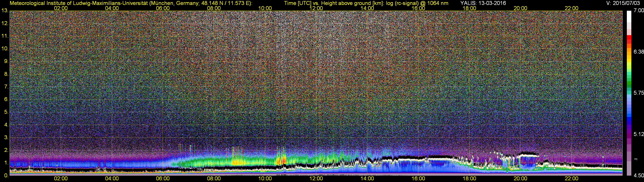Click the 4.50 colorbar minimum label

point(638,176)
